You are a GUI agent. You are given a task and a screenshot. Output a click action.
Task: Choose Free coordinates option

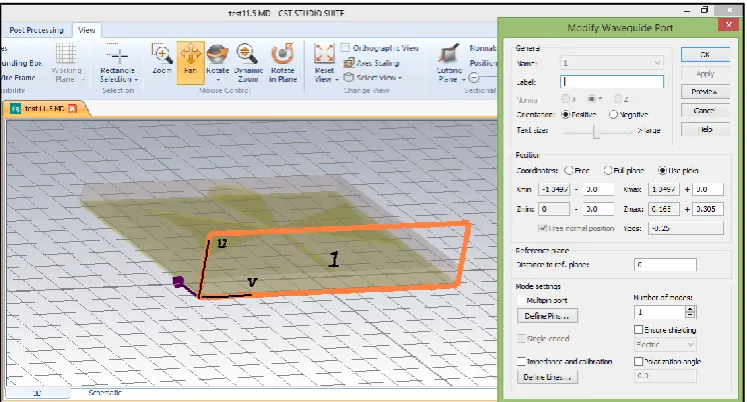(568, 170)
